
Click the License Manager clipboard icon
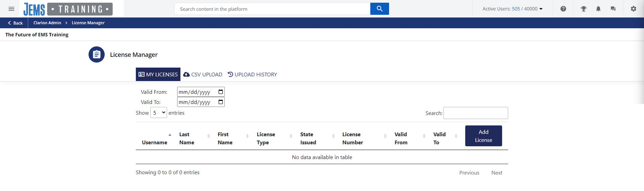coord(97,54)
